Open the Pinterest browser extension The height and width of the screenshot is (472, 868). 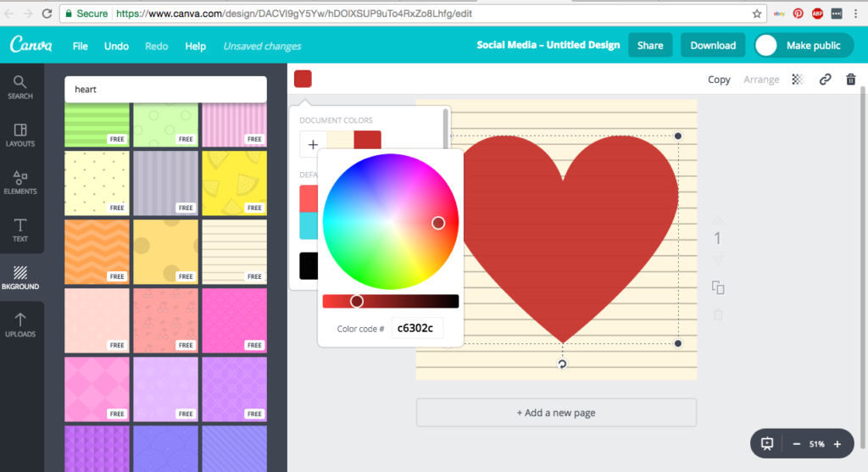(798, 14)
